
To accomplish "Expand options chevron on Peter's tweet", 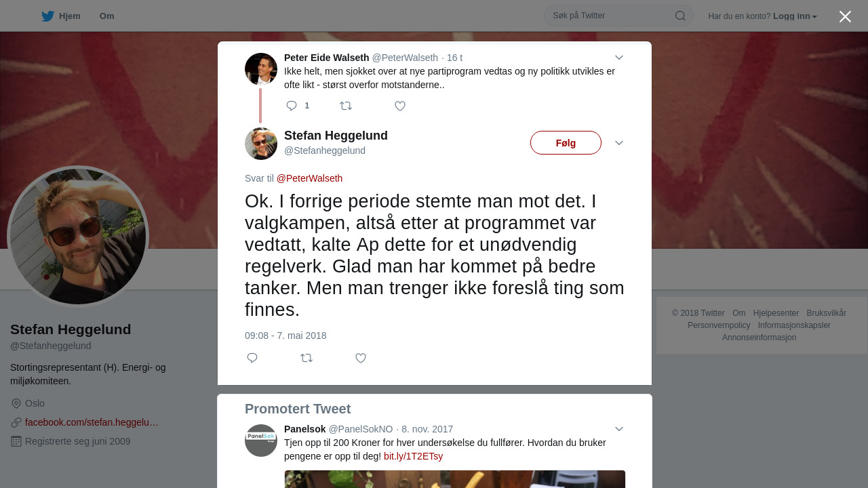I will point(619,58).
